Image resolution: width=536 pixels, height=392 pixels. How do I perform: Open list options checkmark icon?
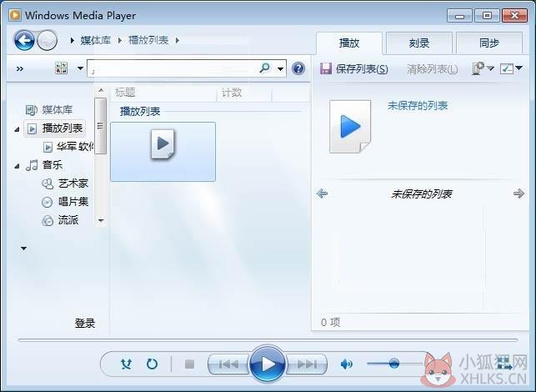coord(507,68)
